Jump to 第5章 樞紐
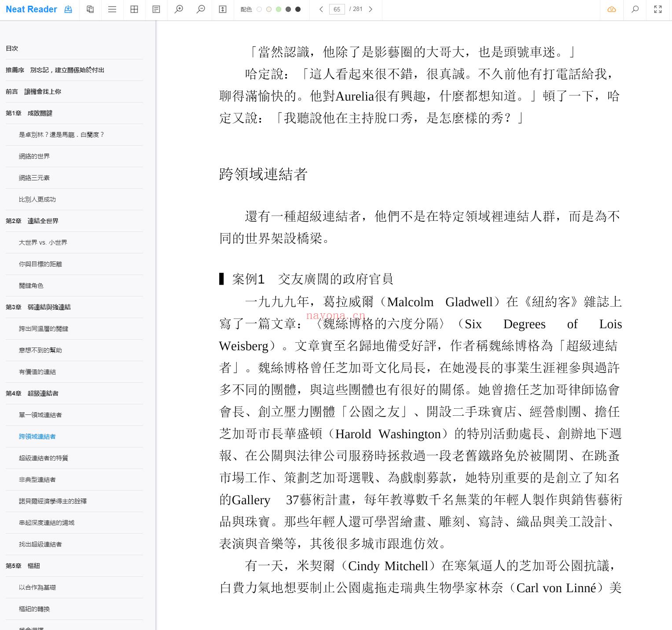672x630 pixels. tap(23, 566)
